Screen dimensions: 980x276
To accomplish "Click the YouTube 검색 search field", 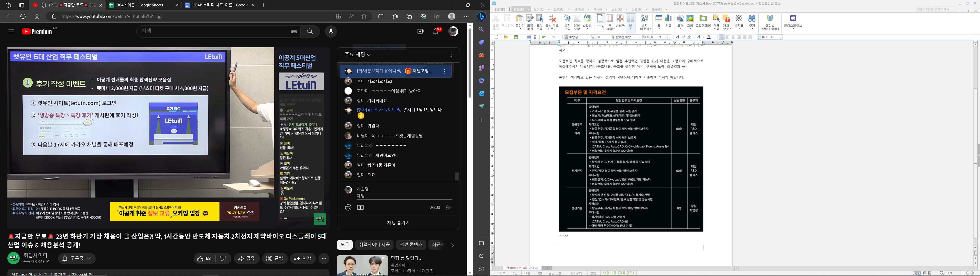I will point(218,32).
